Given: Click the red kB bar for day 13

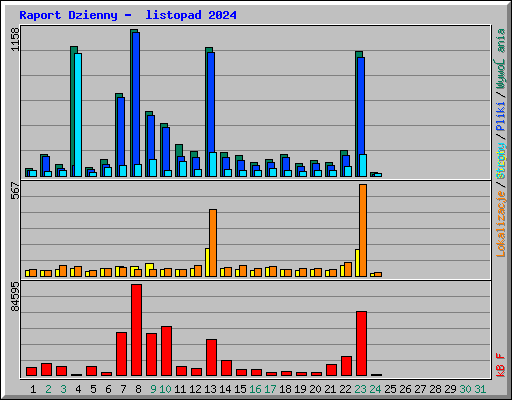Looking at the screenshot, I should (211, 358).
